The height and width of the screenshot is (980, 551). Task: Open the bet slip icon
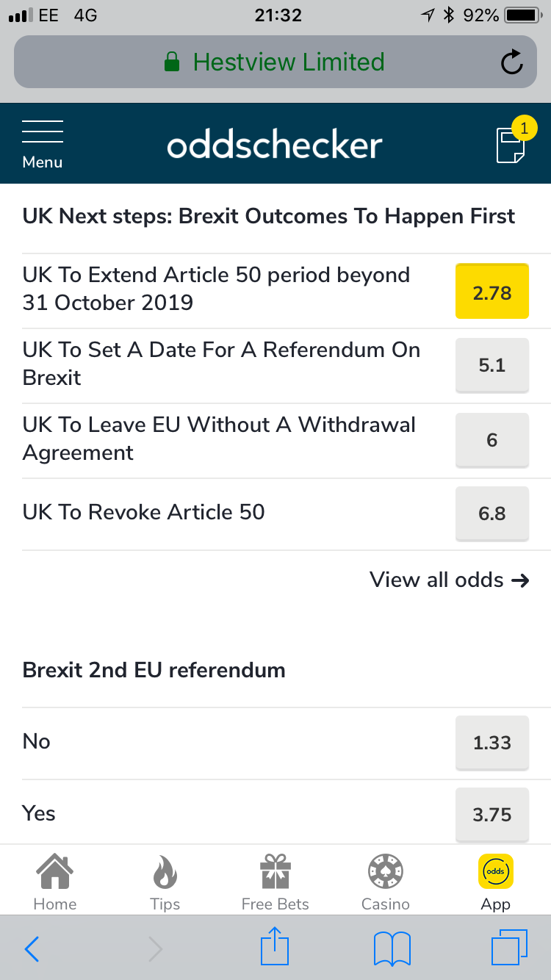pos(511,144)
